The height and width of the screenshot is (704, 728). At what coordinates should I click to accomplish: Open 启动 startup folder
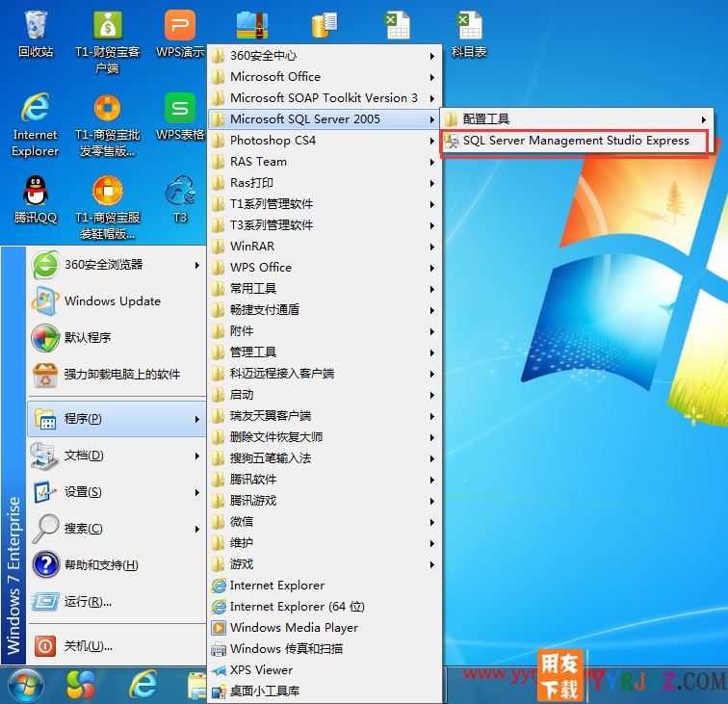[325, 395]
